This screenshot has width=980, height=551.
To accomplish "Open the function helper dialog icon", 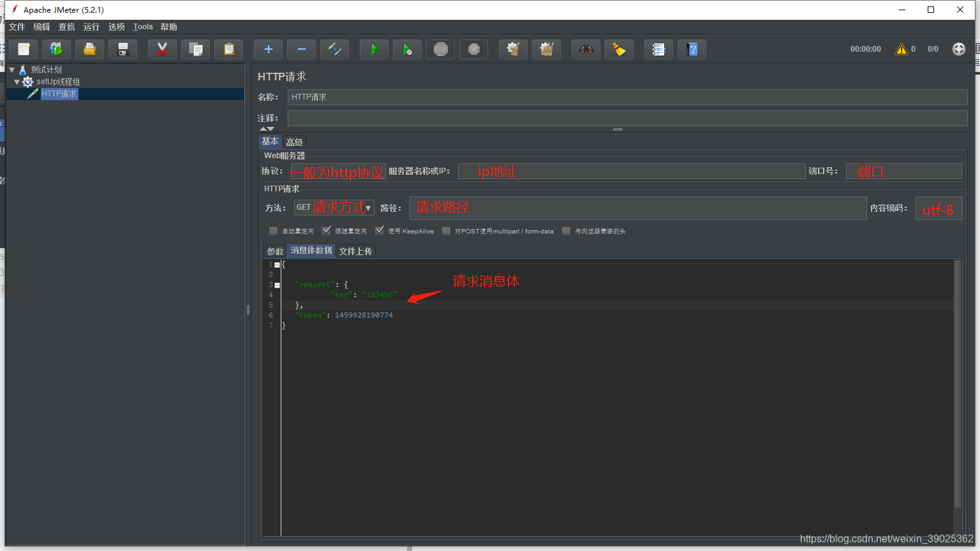I will click(659, 49).
